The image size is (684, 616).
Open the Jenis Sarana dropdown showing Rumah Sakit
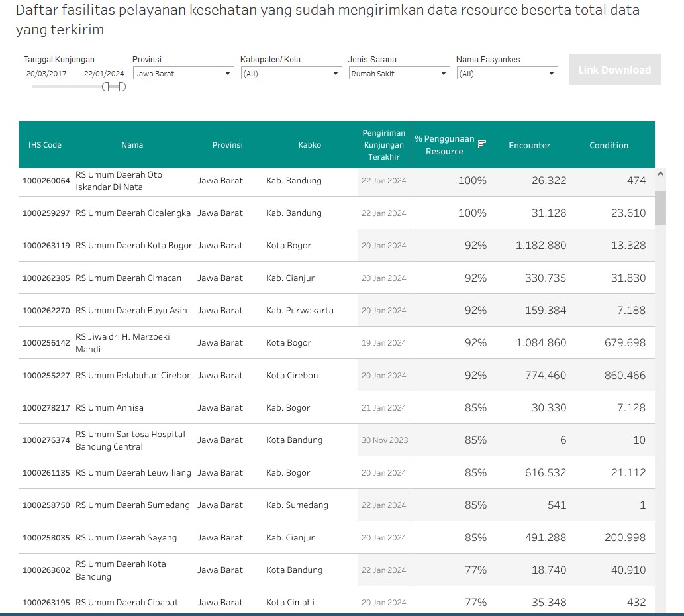click(x=399, y=74)
